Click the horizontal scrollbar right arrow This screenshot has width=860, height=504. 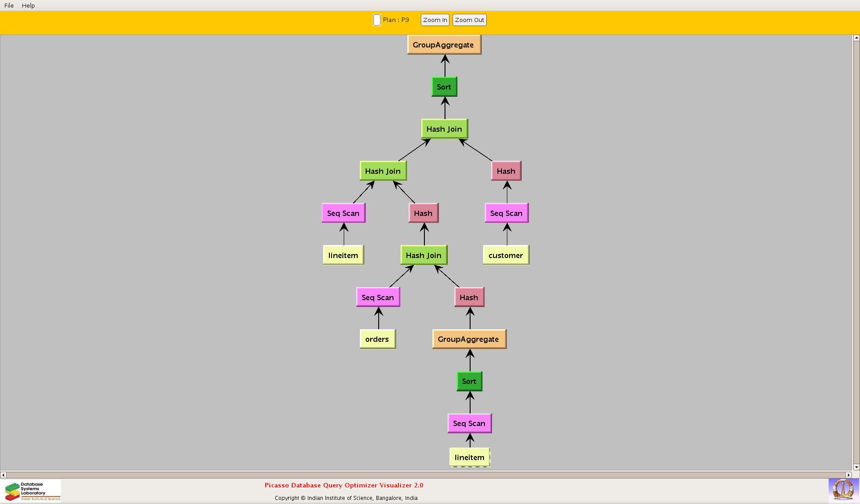coord(848,475)
